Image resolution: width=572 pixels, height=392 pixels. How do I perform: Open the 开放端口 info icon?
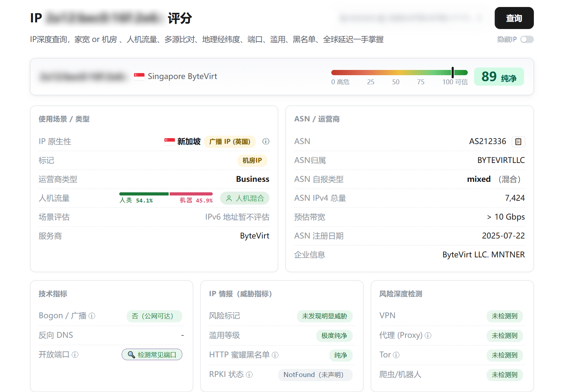(75, 355)
